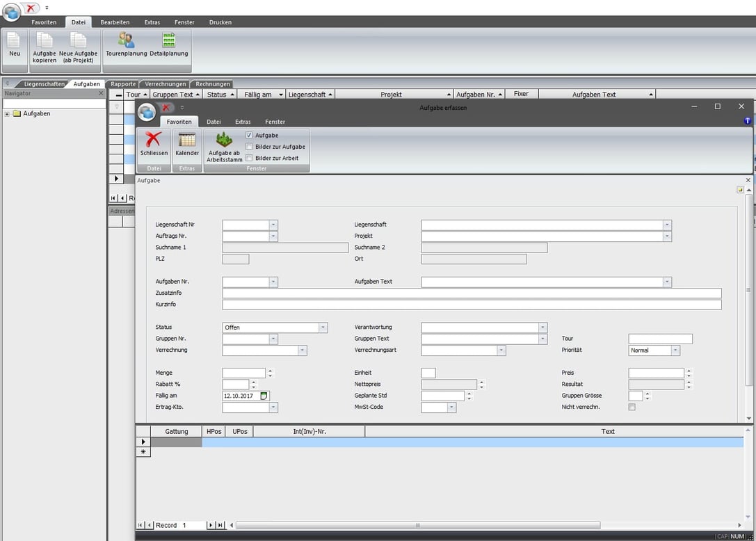Open the MwSt-Code dropdown
The width and height of the screenshot is (756, 541).
pyautogui.click(x=452, y=407)
